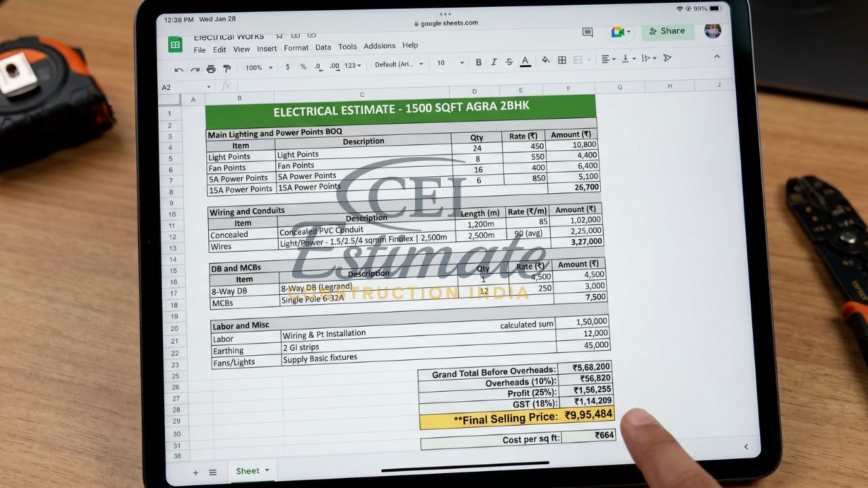
Task: Open the Addsions menu
Action: point(379,45)
